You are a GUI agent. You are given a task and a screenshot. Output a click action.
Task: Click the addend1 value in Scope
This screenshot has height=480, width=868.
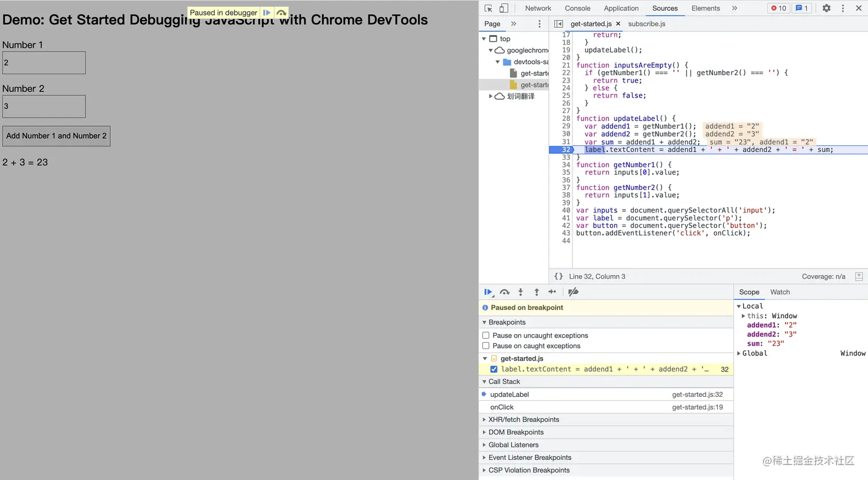(x=790, y=325)
